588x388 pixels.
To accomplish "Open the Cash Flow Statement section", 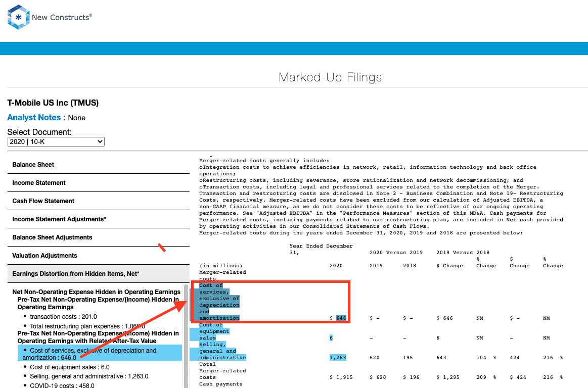I will click(98, 201).
